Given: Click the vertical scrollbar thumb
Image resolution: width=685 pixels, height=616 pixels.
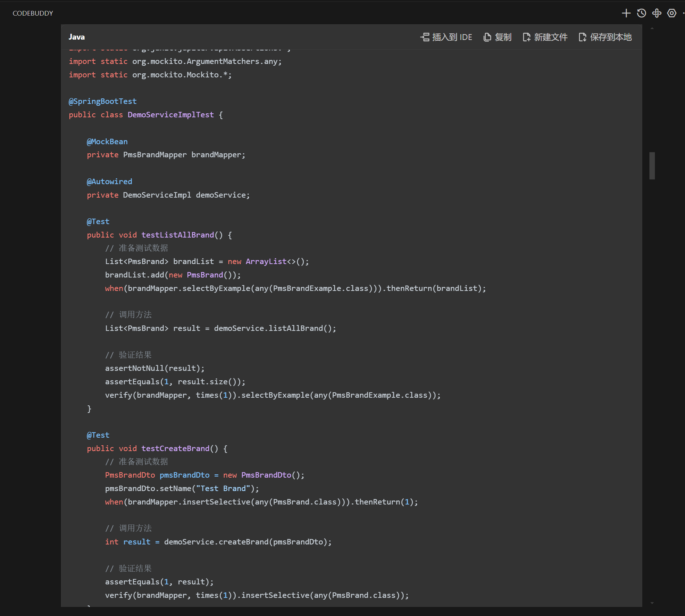Looking at the screenshot, I should tap(652, 166).
